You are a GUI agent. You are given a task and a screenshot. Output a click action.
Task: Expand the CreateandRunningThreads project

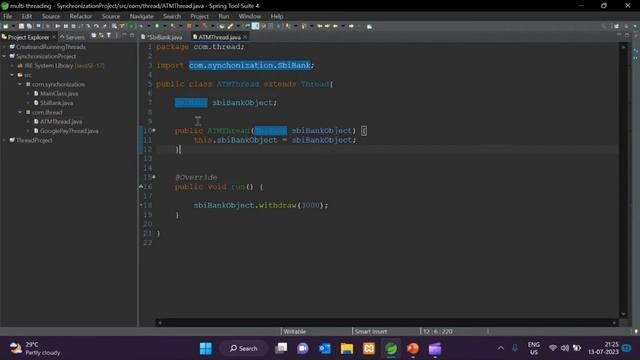coord(4,47)
